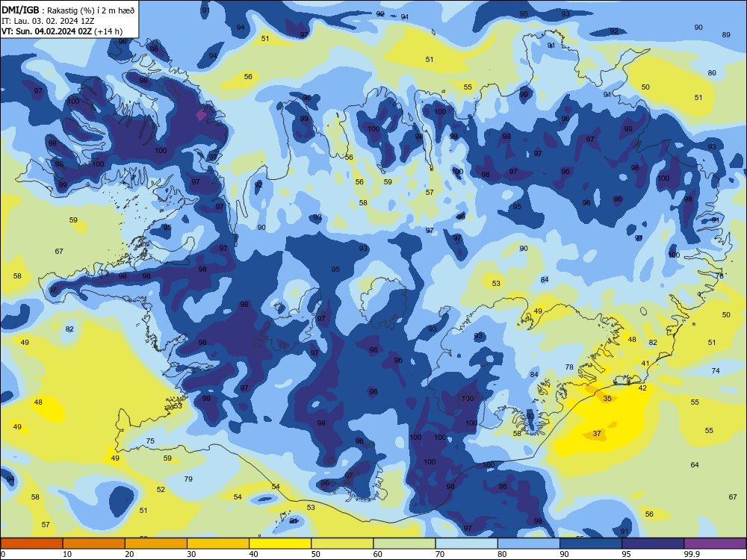Click the map value '89'
747x560 pixels.
point(726,35)
